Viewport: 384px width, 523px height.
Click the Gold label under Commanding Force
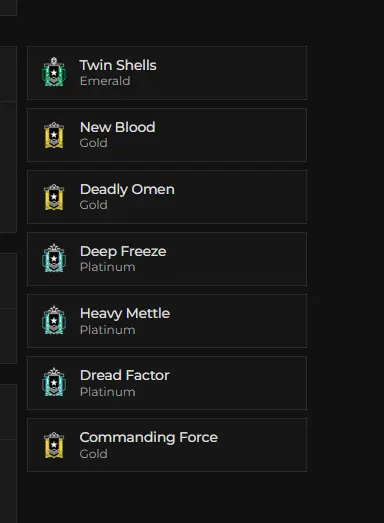pos(93,454)
